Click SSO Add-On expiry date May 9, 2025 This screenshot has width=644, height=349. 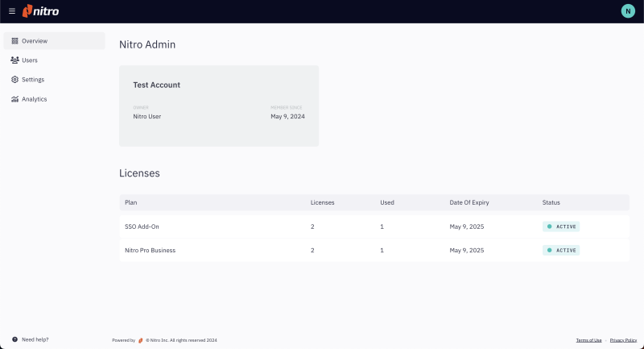pyautogui.click(x=467, y=226)
